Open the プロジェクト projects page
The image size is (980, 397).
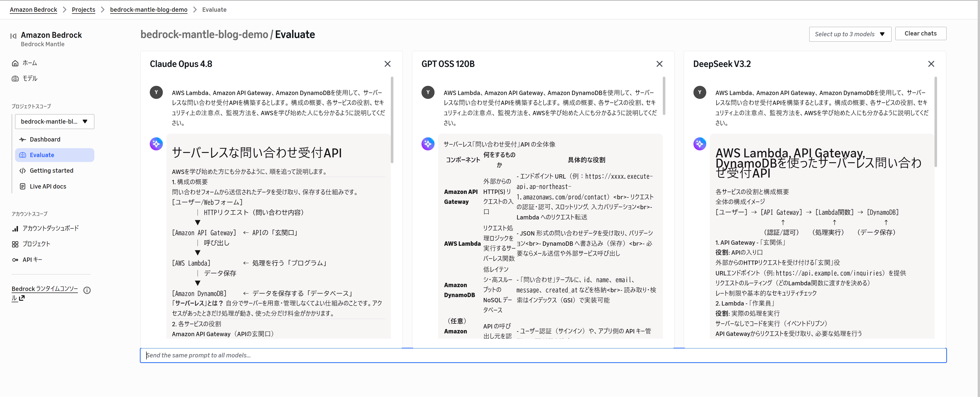click(36, 244)
